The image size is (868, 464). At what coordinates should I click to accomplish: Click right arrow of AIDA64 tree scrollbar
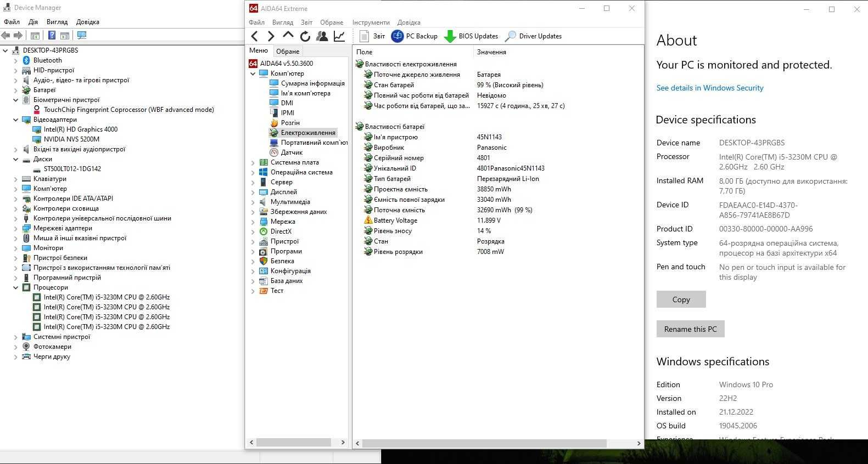[x=343, y=442]
